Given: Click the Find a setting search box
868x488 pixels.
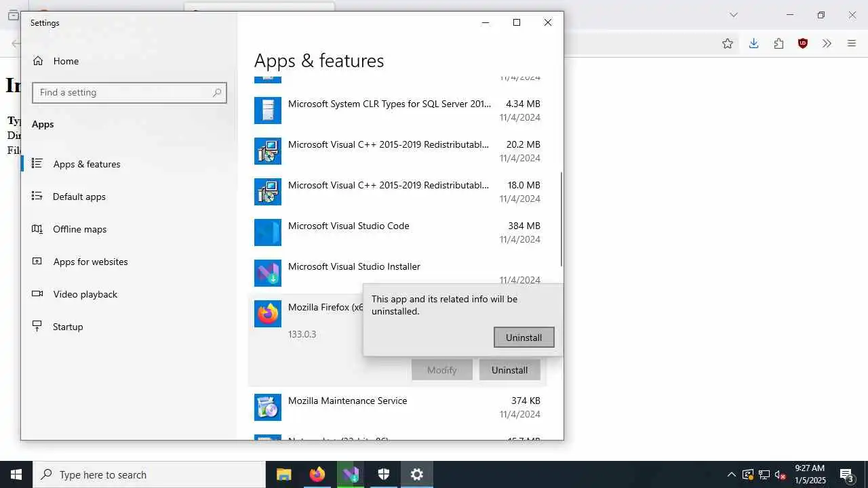Looking at the screenshot, I should tap(130, 92).
